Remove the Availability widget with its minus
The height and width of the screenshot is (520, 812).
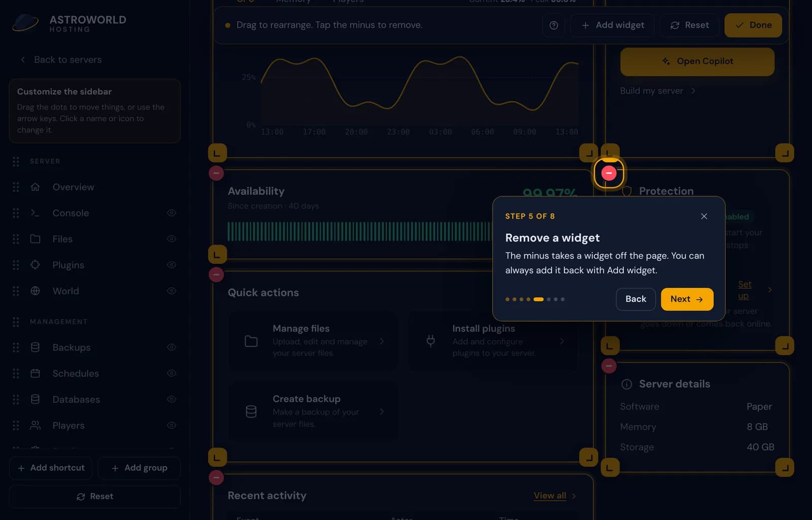(x=216, y=173)
